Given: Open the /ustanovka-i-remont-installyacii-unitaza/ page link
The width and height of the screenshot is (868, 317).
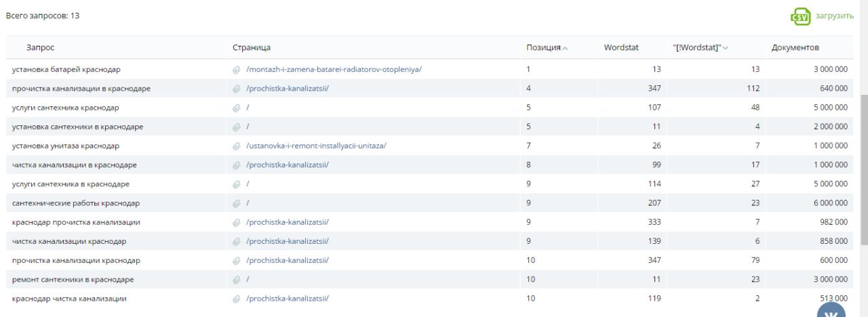Looking at the screenshot, I should pyautogui.click(x=316, y=146).
